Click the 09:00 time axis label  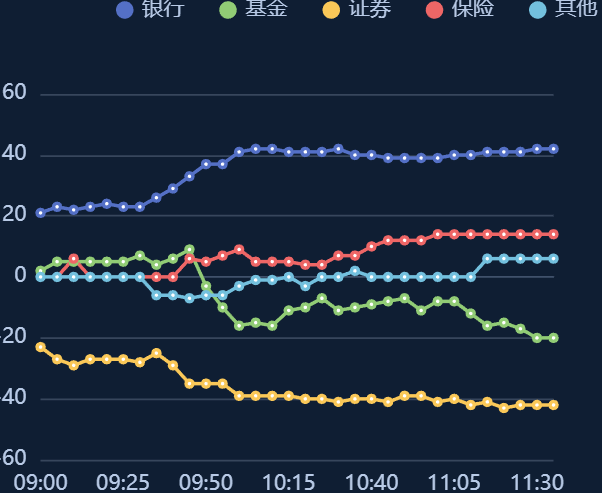(41, 482)
